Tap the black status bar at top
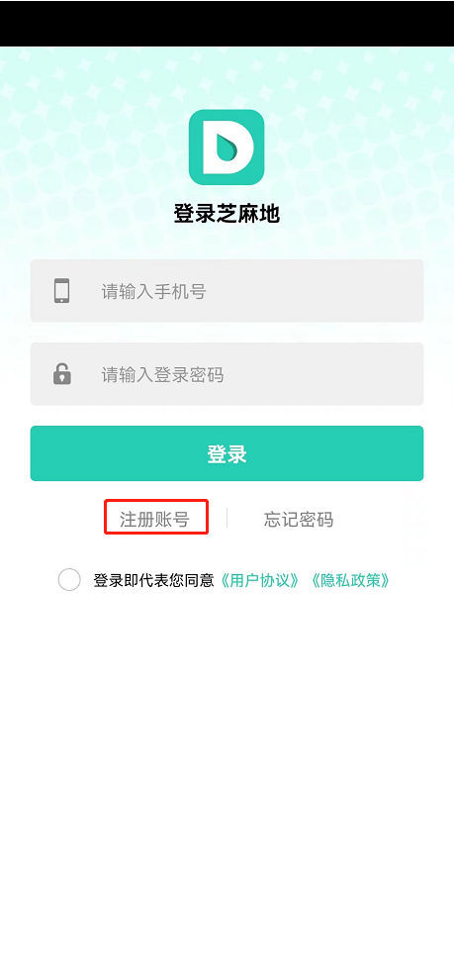 coord(227,23)
